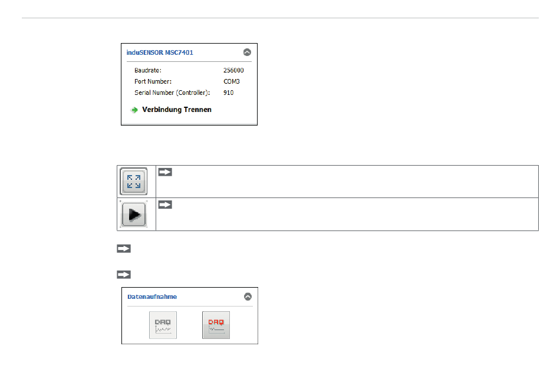560x392 pixels.
Task: Start measurement with the play button
Action: click(x=134, y=214)
